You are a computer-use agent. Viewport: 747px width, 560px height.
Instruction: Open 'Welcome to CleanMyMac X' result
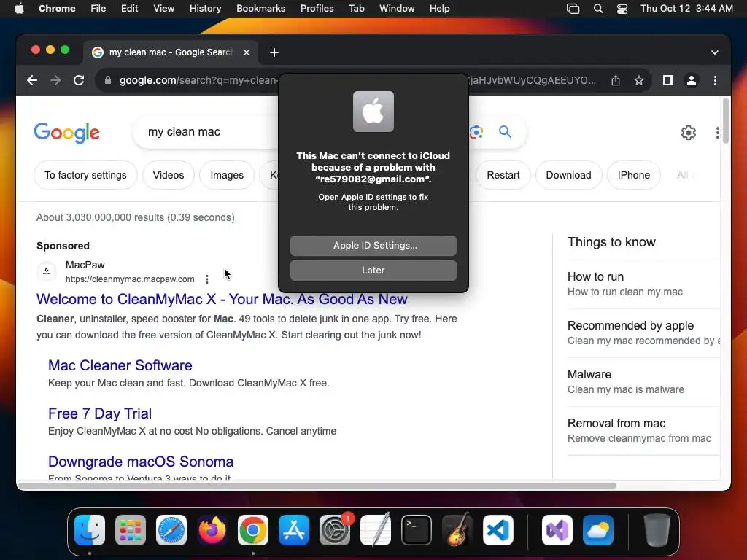point(222,299)
